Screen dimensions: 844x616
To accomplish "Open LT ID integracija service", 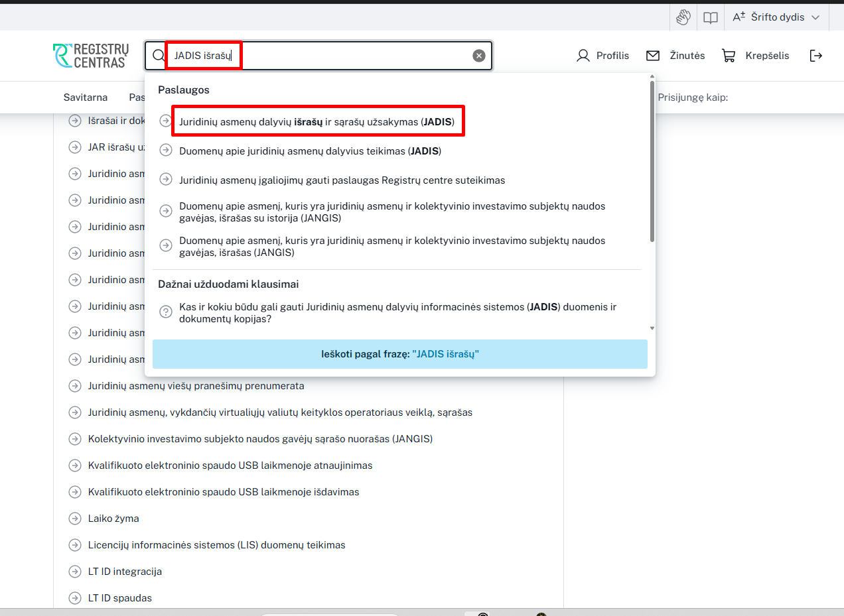I will click(x=125, y=572).
